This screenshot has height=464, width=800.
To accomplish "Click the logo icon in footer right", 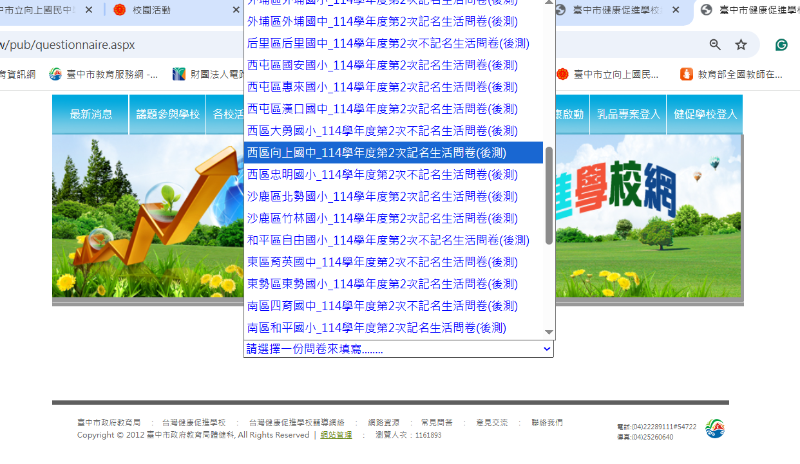I will 714,429.
